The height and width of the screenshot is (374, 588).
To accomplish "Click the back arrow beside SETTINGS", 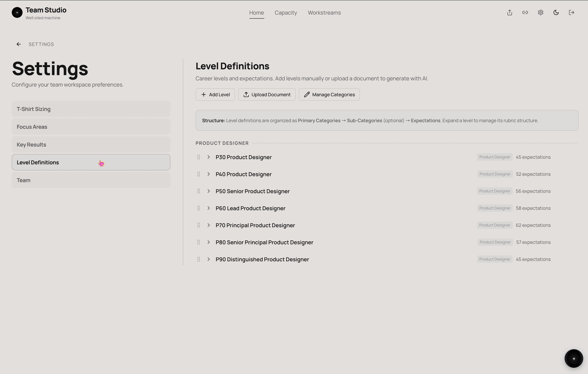I will [19, 44].
